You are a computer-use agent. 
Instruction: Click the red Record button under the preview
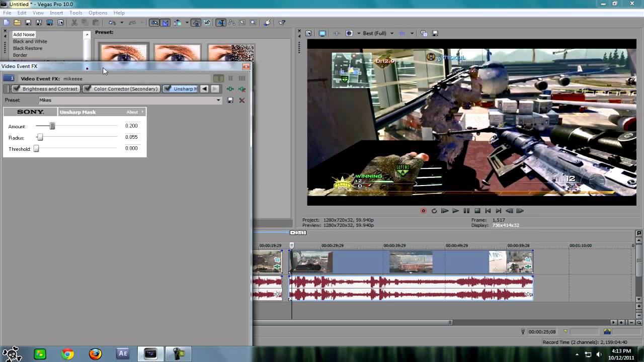pos(423,211)
